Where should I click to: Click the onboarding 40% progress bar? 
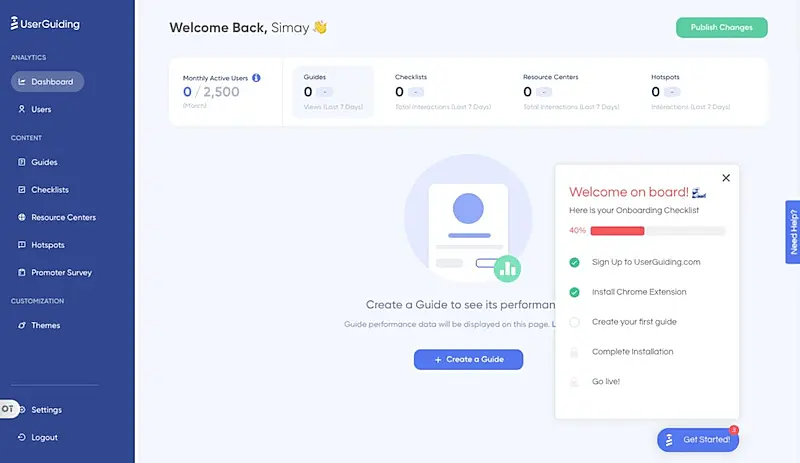pos(658,231)
